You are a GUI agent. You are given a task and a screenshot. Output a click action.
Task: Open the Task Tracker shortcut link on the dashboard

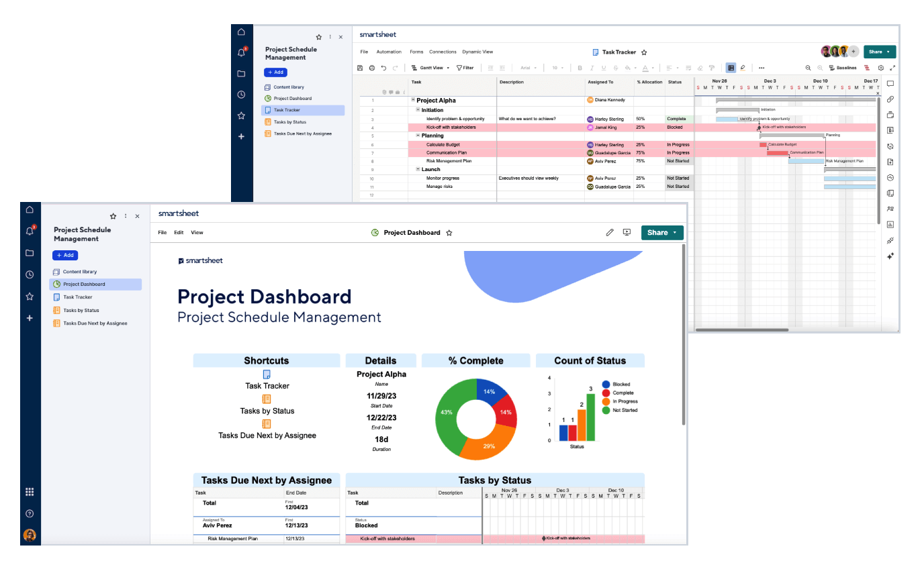pyautogui.click(x=267, y=386)
